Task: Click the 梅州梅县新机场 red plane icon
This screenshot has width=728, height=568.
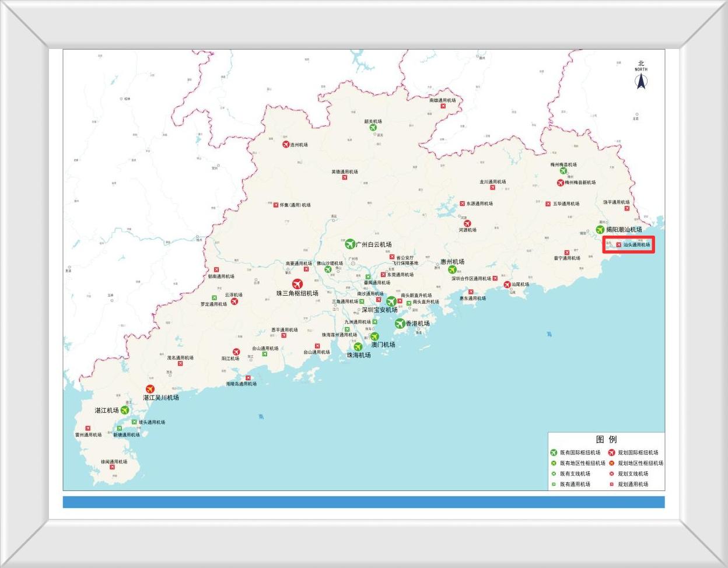Action: coord(561,183)
